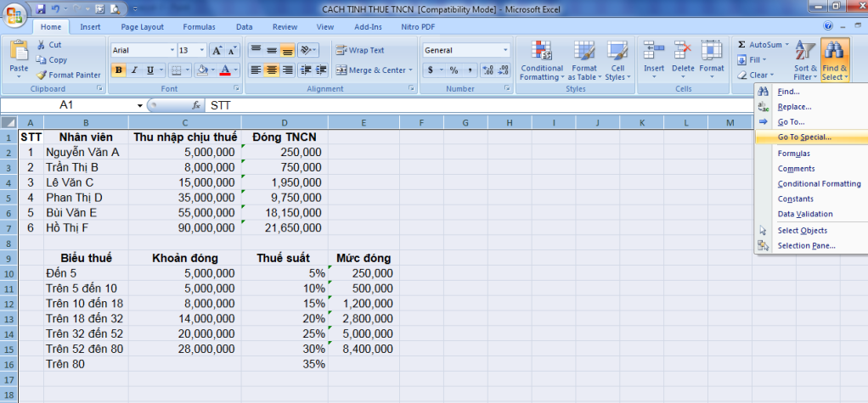Open Format cells menu

point(712,61)
